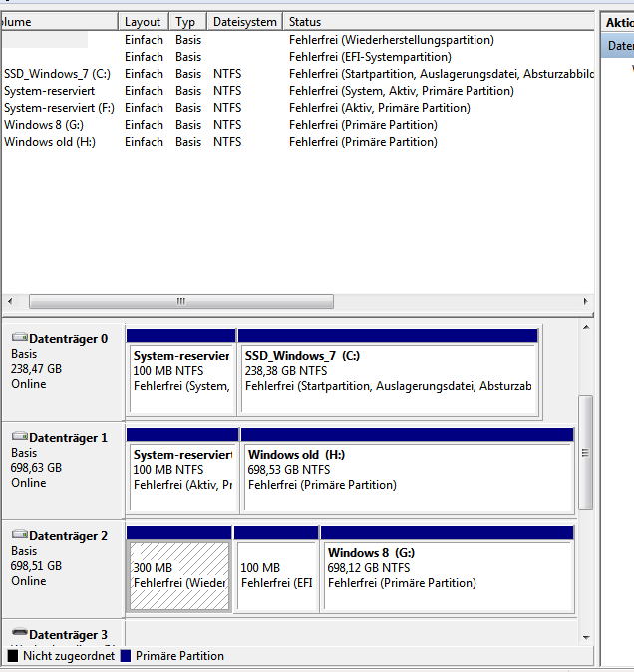Sort by the Status column header
This screenshot has width=634, height=672.
(x=439, y=21)
